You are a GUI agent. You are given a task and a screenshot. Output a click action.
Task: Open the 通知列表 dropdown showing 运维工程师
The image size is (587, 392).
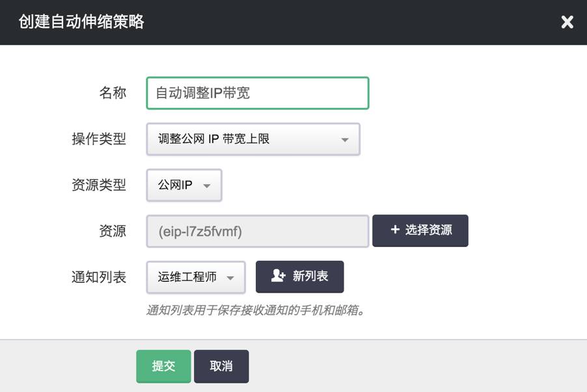click(x=195, y=277)
